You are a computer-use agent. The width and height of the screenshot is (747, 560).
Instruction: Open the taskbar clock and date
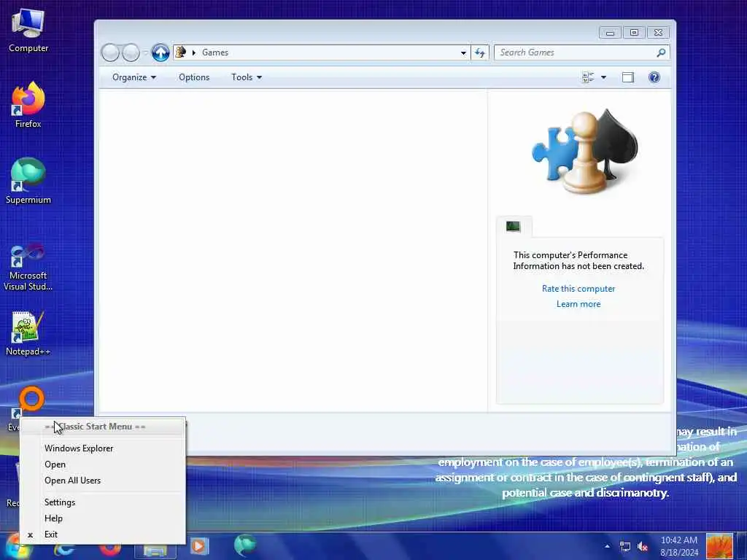click(x=679, y=546)
